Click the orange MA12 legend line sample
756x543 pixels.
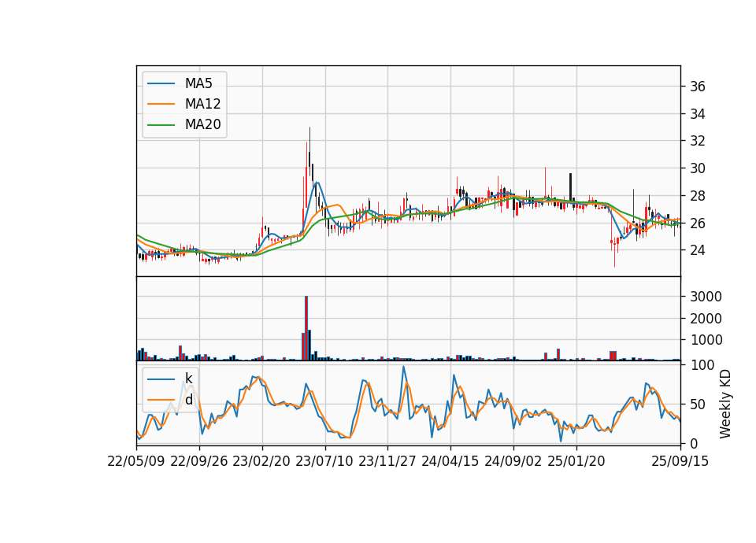pos(161,104)
